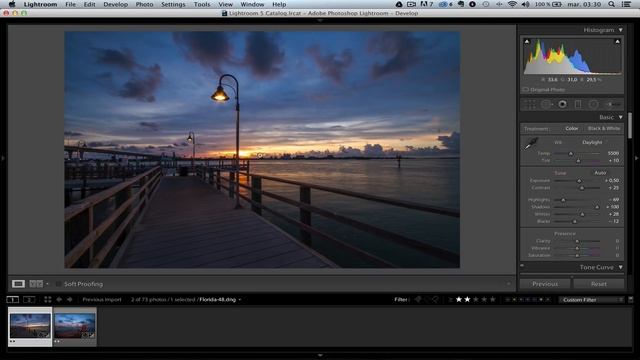
Task: Go back with the left arrow
Action: [x=59, y=300]
